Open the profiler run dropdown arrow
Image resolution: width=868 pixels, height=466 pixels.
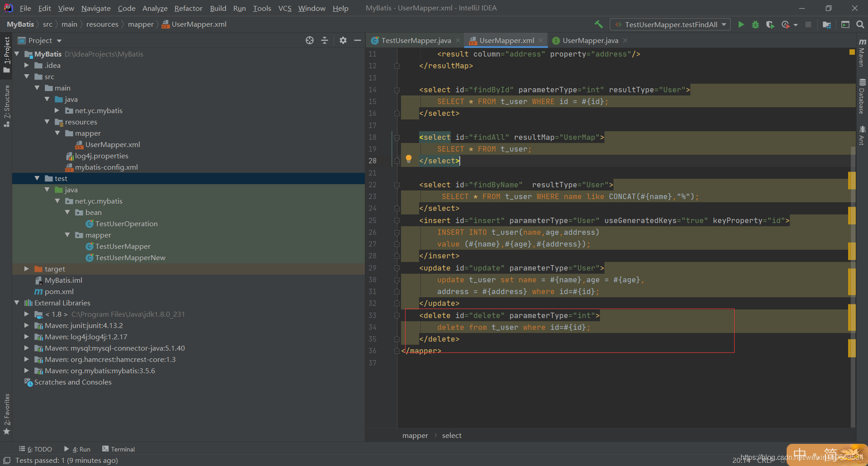click(796, 25)
